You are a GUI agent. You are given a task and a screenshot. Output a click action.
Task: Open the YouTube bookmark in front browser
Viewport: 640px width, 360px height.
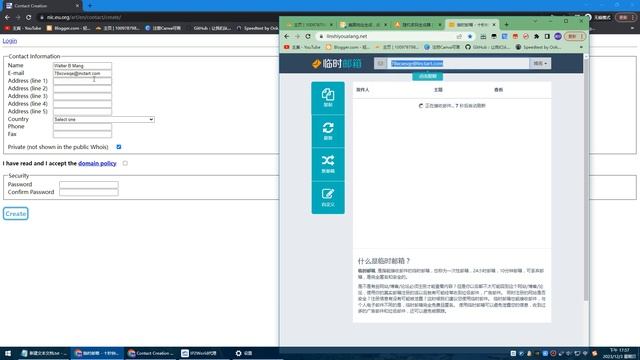point(302,47)
